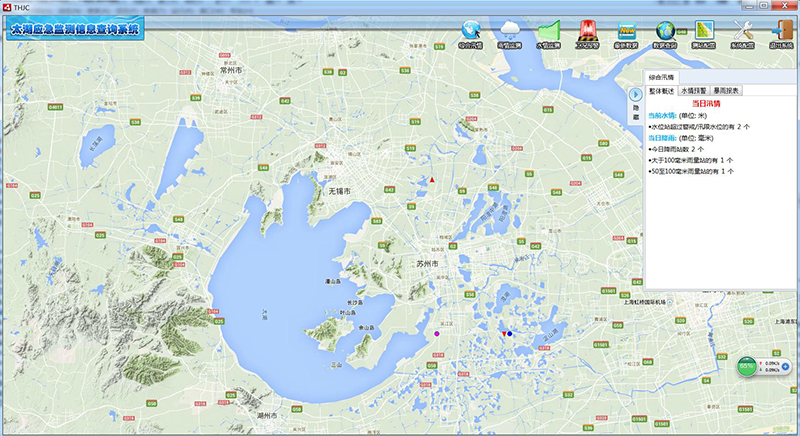This screenshot has height=436, width=800.
Task: Open 最新数据 'New' icon
Action: click(x=627, y=32)
